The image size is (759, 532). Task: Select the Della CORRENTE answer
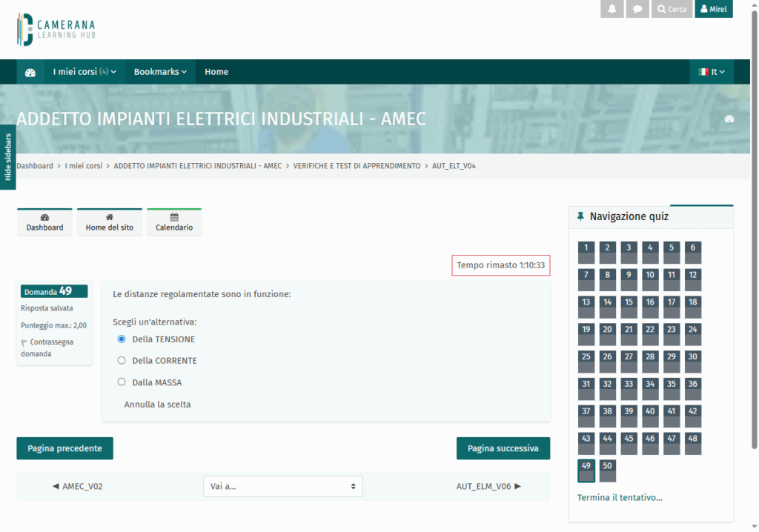tap(122, 361)
